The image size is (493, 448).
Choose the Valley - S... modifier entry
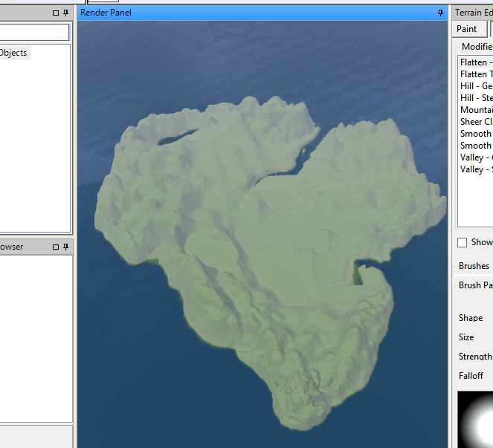point(476,169)
